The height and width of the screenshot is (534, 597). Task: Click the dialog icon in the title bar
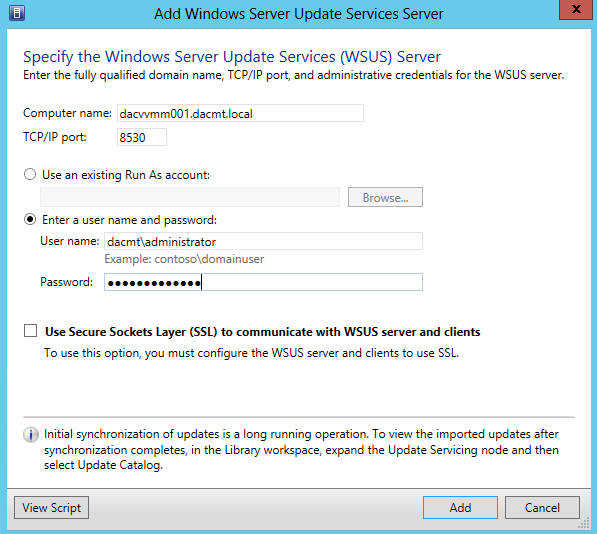click(x=17, y=13)
